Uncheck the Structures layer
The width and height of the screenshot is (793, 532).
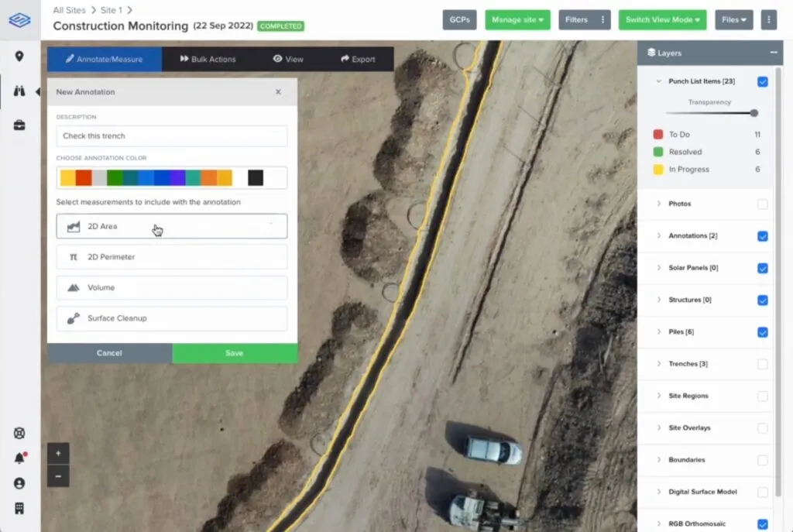(763, 300)
